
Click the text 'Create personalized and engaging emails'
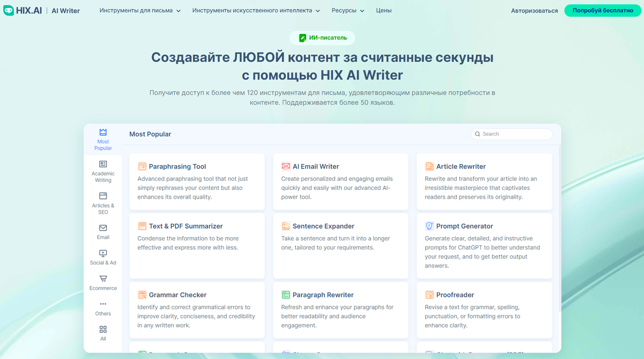(x=337, y=179)
